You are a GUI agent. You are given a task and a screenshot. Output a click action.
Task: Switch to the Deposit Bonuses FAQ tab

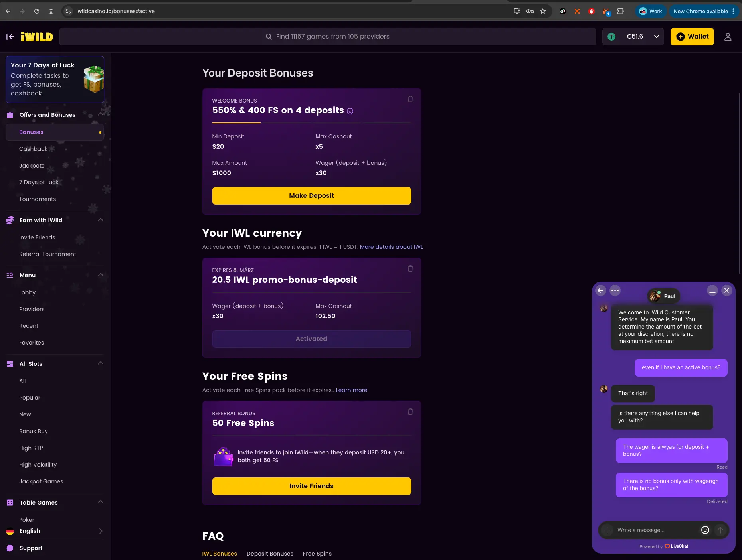click(x=270, y=554)
